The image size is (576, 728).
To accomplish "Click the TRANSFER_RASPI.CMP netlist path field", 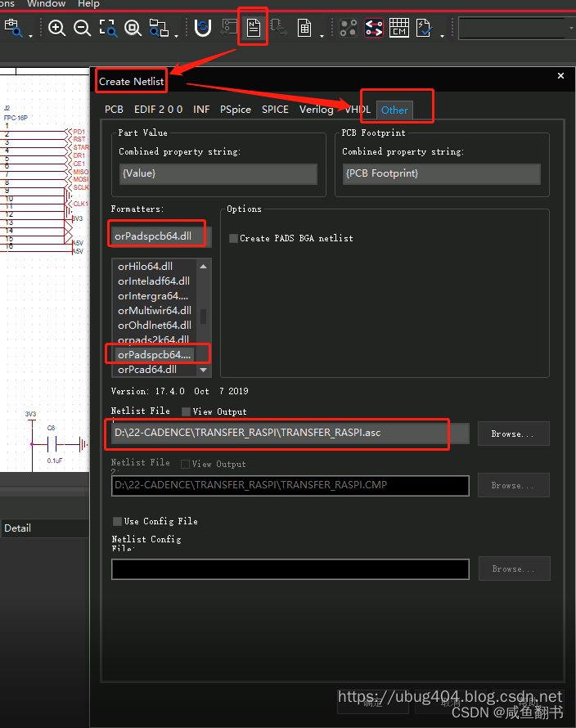I will pyautogui.click(x=290, y=485).
